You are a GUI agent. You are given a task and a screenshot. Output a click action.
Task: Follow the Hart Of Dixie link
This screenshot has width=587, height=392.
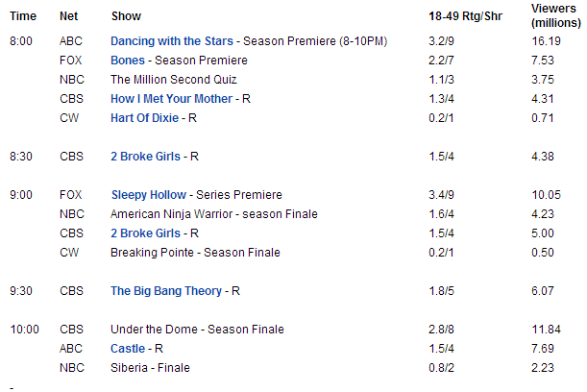coord(145,118)
